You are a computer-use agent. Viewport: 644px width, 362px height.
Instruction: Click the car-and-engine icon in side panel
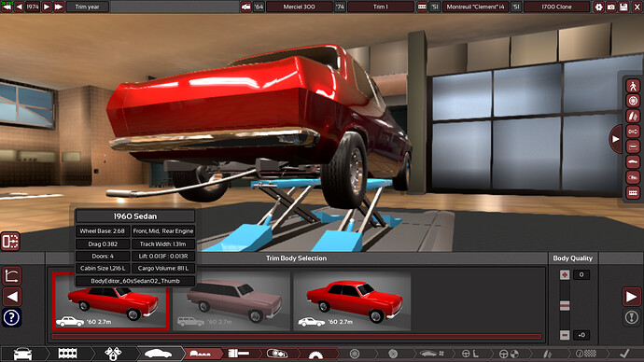(633, 177)
